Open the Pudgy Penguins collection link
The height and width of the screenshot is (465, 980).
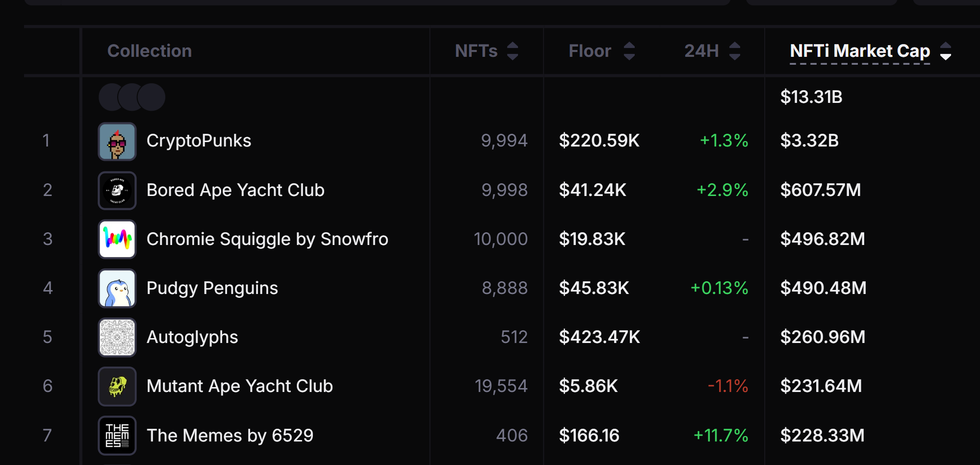[212, 288]
